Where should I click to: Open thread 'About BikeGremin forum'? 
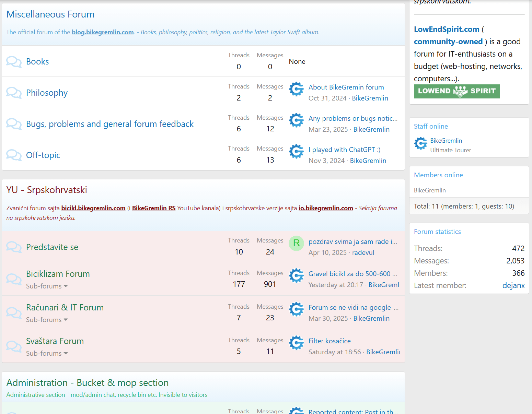click(346, 87)
